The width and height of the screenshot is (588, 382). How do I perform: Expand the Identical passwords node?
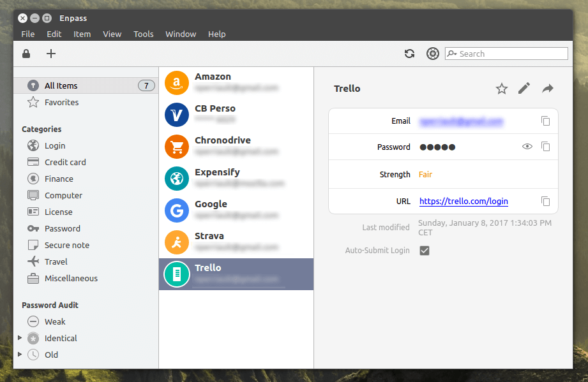(20, 338)
